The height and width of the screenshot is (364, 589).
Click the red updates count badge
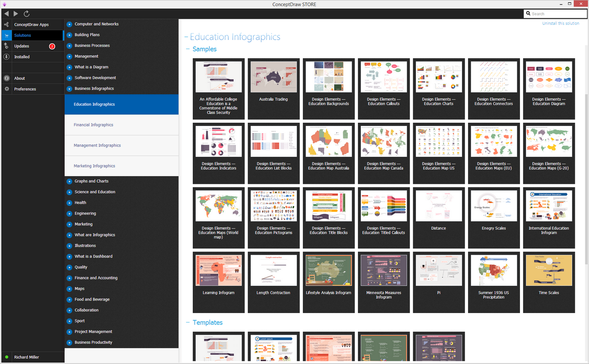coord(52,46)
